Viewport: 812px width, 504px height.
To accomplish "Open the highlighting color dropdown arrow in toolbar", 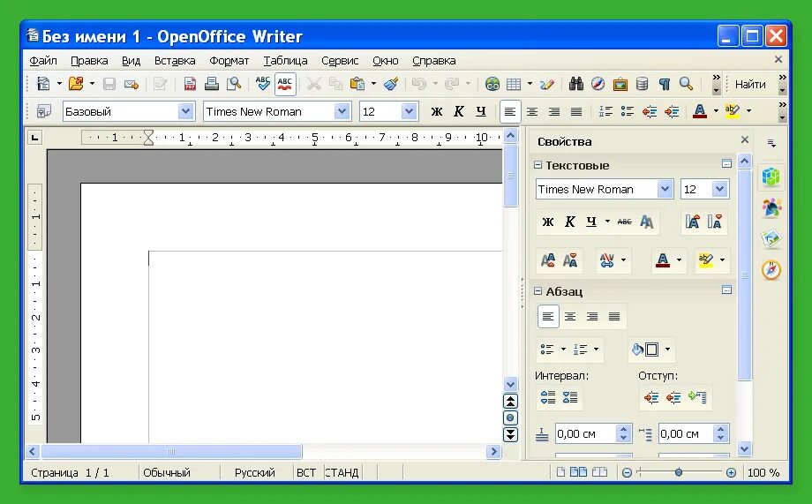I will tap(748, 111).
